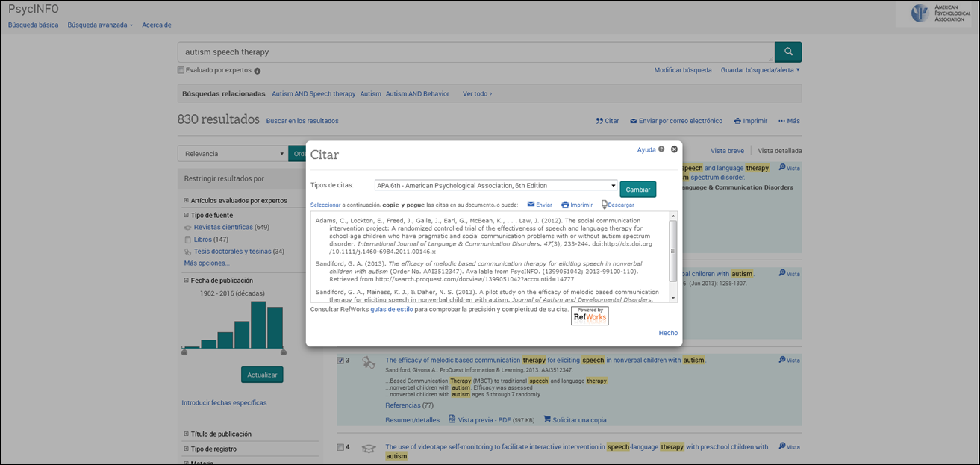Open the Búsqueda avanzada dropdown menu
Screen dimensions: 980x465
100,25
